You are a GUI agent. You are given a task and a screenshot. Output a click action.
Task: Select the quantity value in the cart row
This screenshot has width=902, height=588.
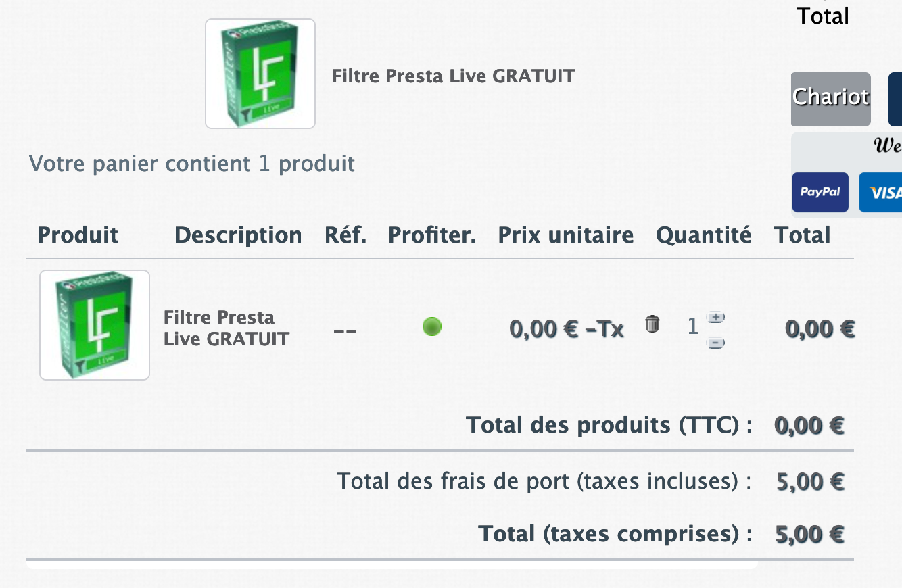pos(692,327)
